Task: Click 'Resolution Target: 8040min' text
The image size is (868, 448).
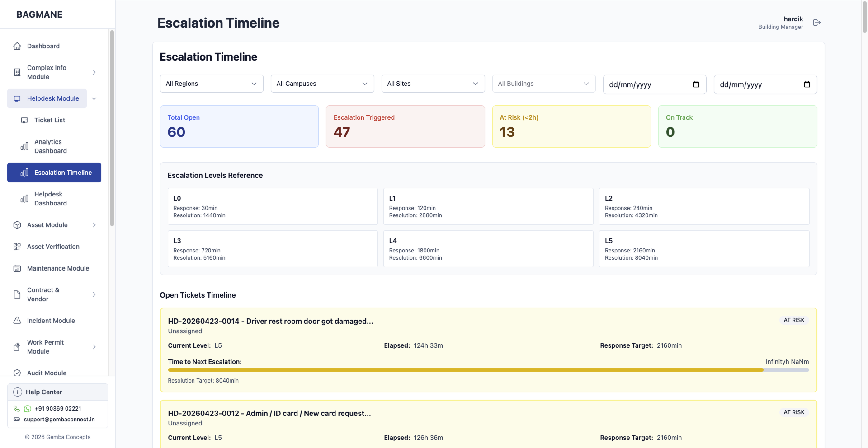Action: [x=203, y=381]
